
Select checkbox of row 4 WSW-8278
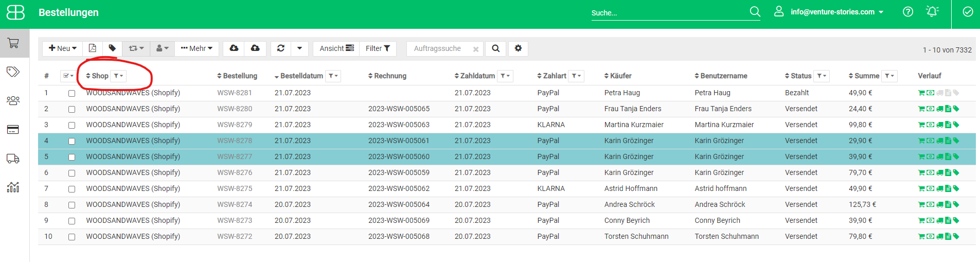point(72,142)
